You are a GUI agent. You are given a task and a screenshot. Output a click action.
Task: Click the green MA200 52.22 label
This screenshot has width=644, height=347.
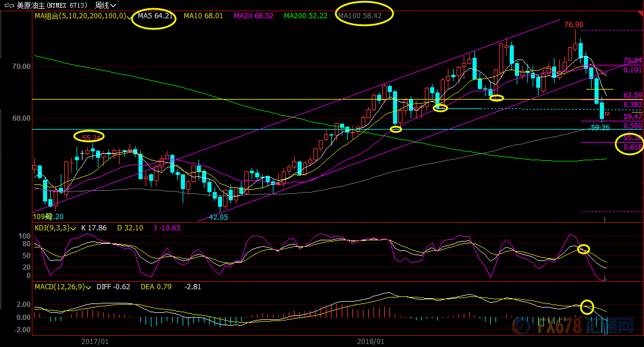pos(305,16)
